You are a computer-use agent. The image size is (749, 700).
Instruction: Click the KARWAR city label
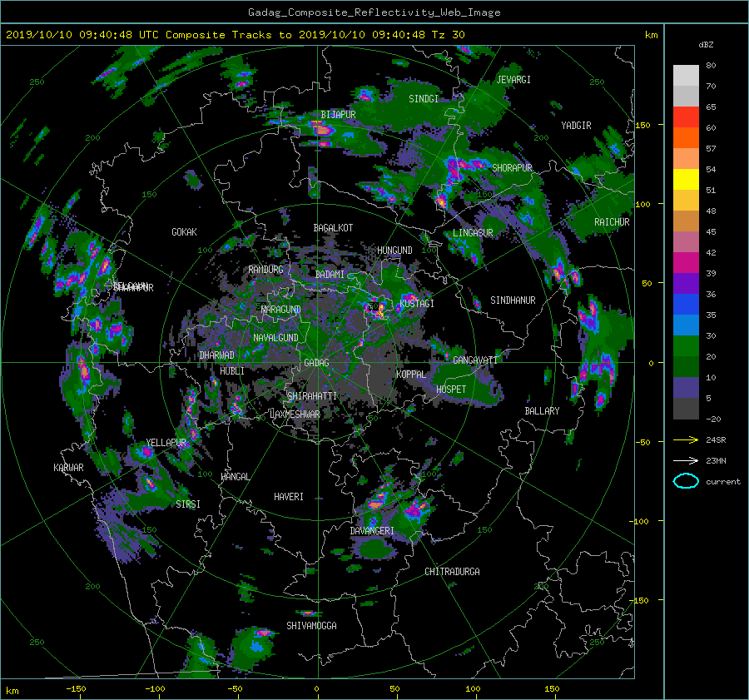68,468
